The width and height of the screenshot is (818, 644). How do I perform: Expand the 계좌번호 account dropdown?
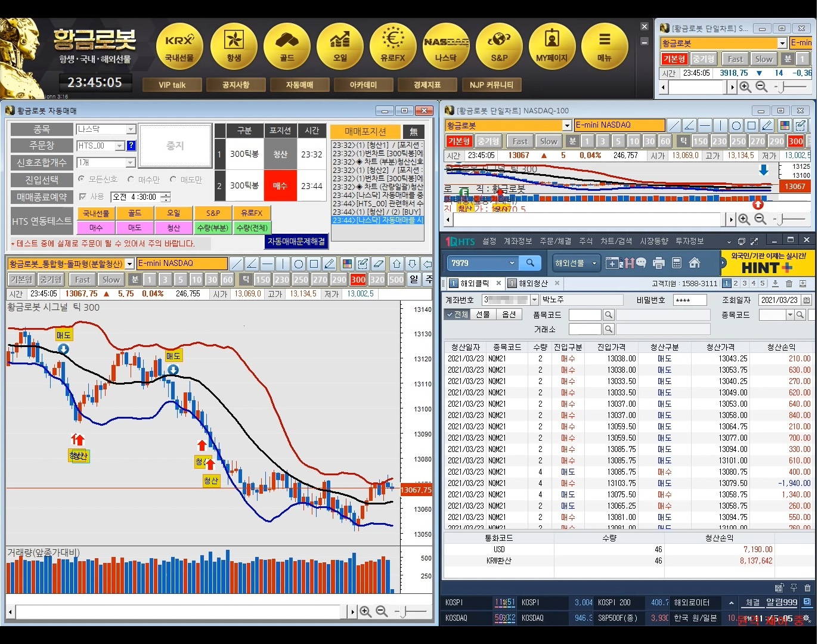pos(535,300)
